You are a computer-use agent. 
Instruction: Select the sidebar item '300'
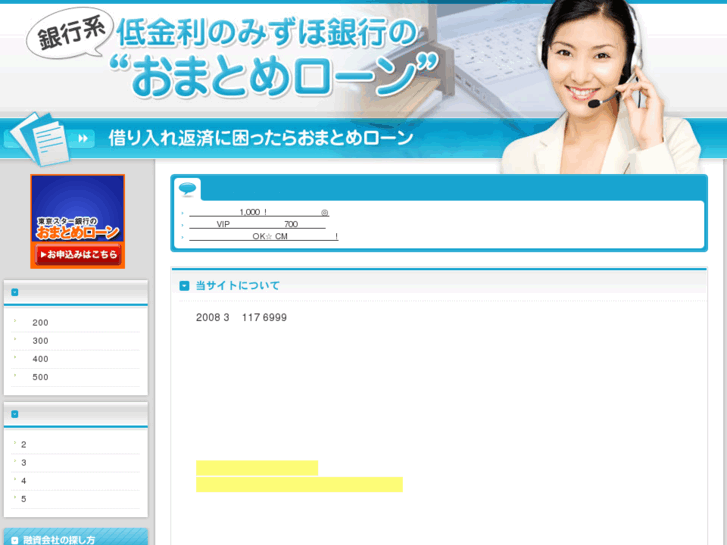pyautogui.click(x=40, y=341)
